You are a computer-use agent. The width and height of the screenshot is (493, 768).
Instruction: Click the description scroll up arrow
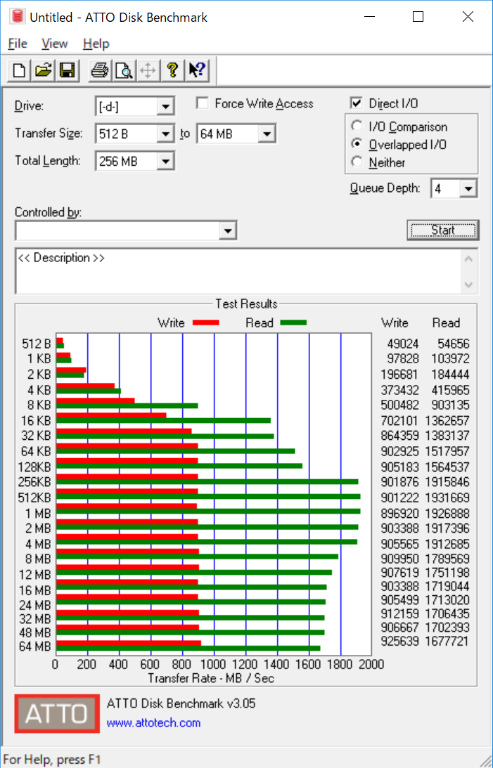click(469, 260)
